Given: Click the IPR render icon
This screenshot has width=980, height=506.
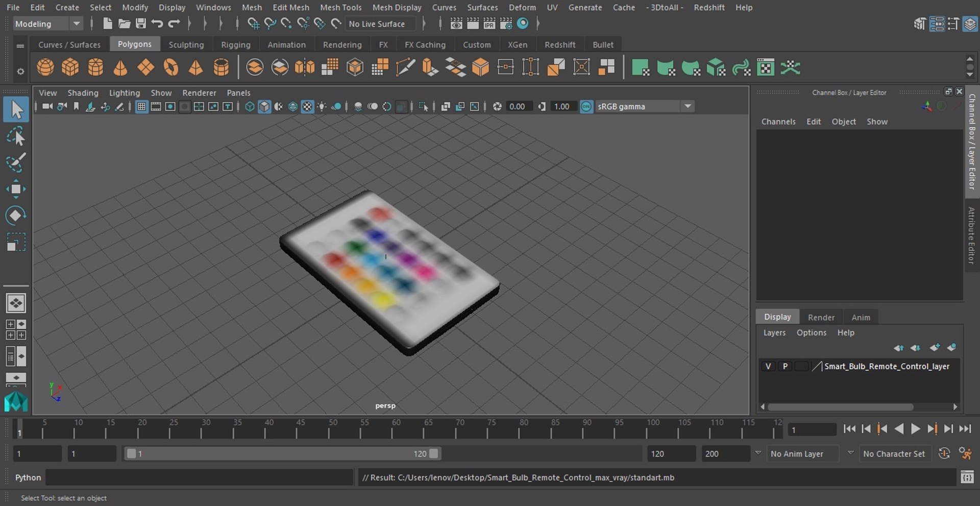Looking at the screenshot, I should (x=489, y=23).
